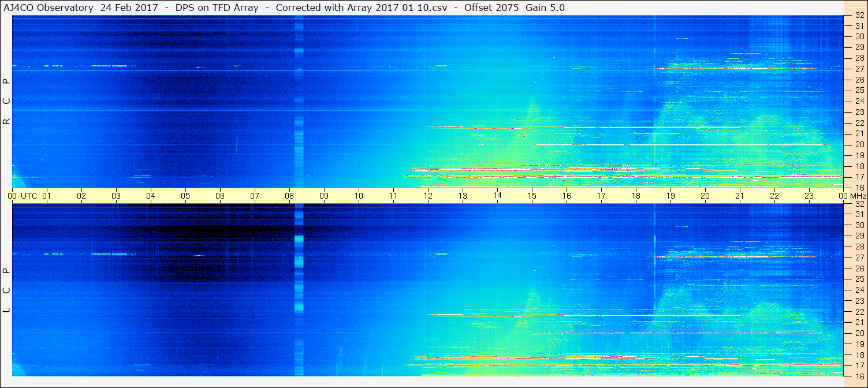Click the 23 UTC hour marker

click(809, 196)
